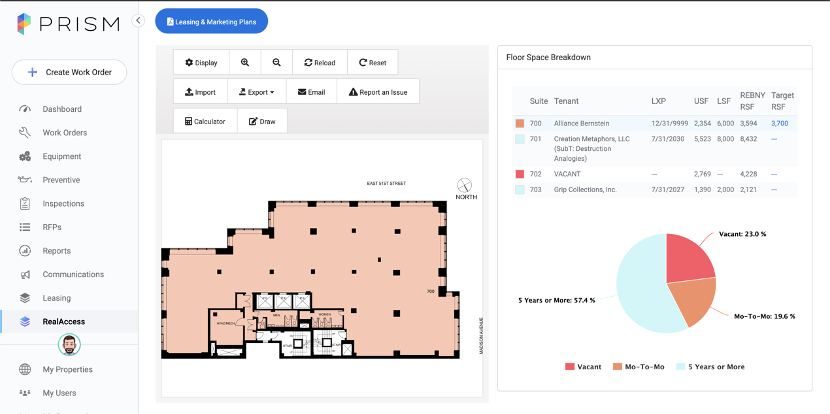Toggle the Mo-To-Mo legend item
Image resolution: width=830 pixels, height=414 pixels.
click(x=639, y=366)
